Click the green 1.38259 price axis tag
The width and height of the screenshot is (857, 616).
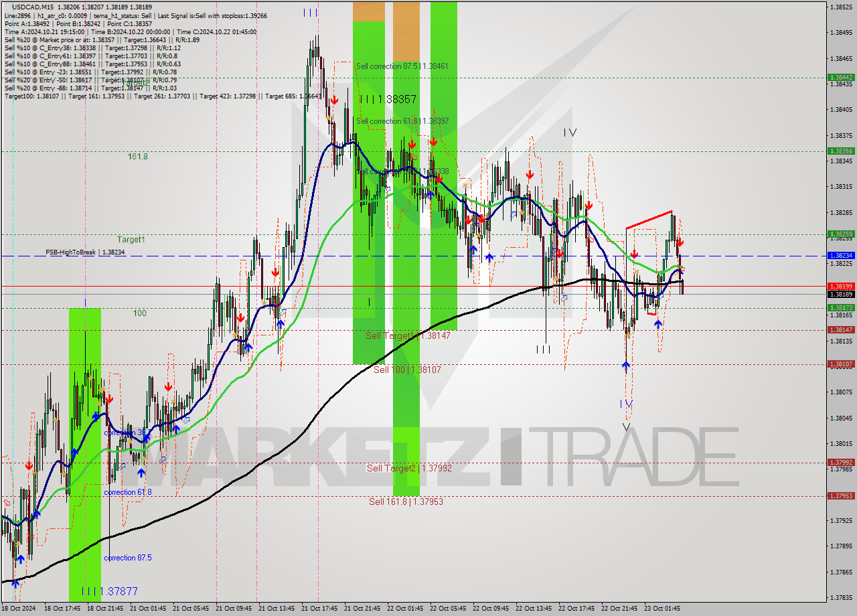coord(841,234)
